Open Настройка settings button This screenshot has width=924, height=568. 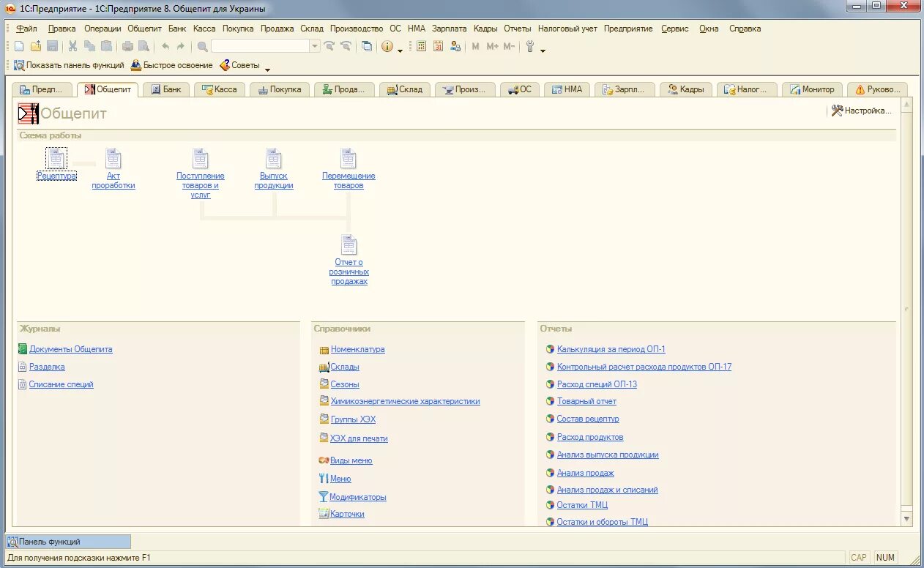coord(862,111)
